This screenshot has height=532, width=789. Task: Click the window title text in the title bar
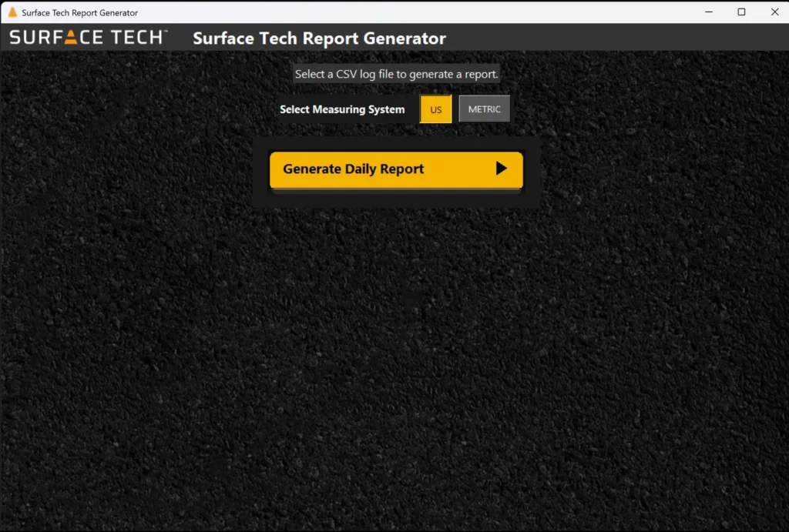79,12
